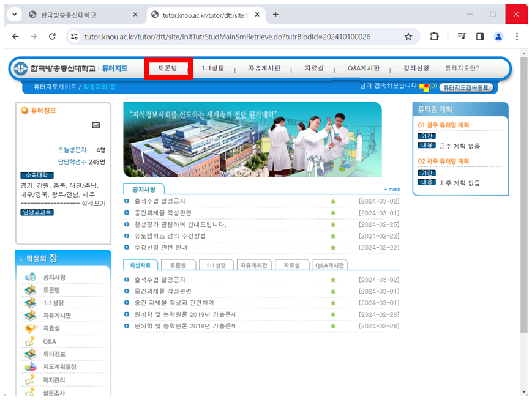This screenshot has height=400, width=532.
Task: Open the Chrome profile avatar icon
Action: (x=498, y=36)
